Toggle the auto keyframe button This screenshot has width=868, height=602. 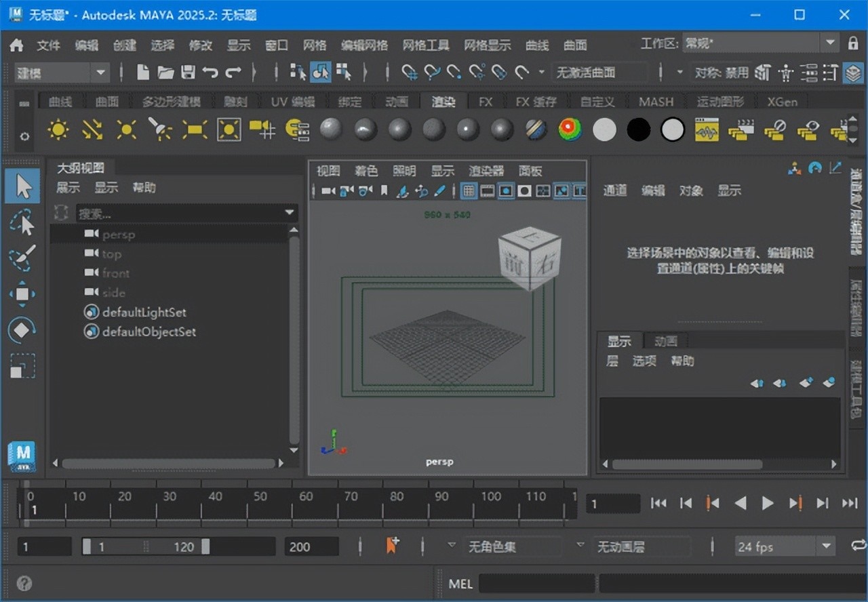(x=392, y=546)
